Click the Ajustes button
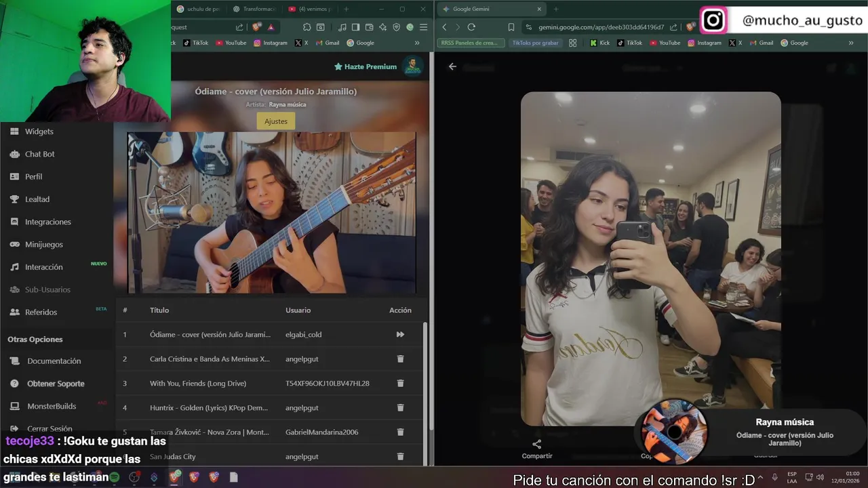Screen dimensions: 868x488 click(x=276, y=121)
